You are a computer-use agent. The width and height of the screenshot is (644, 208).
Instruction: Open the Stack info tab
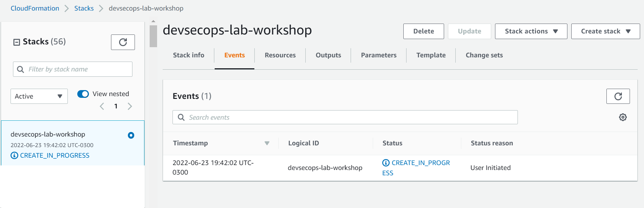coord(188,55)
